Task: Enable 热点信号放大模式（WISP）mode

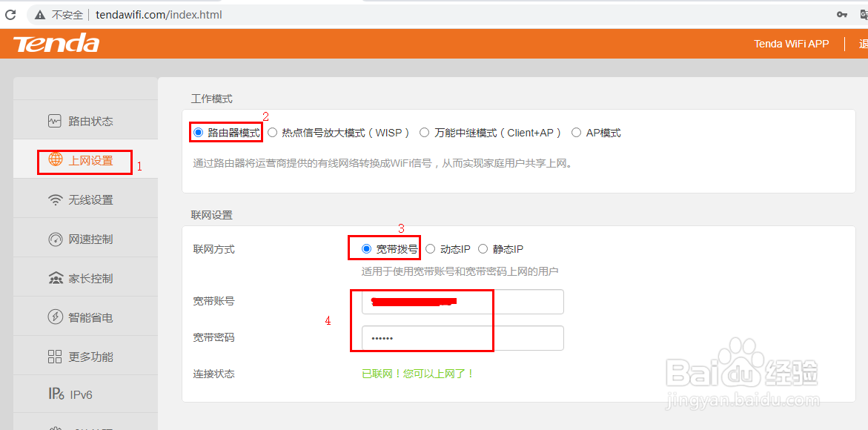Action: [273, 132]
